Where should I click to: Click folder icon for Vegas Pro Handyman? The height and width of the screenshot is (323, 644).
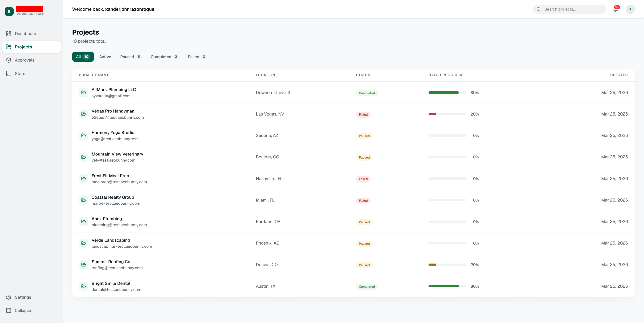tap(84, 114)
